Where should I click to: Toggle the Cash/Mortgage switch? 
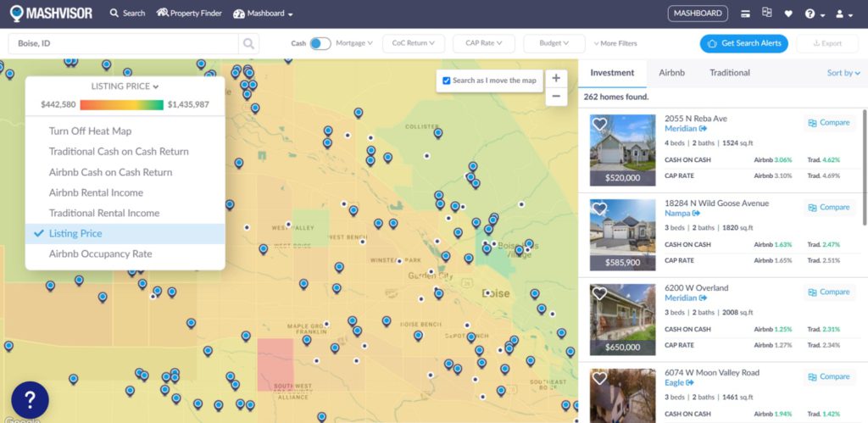coord(320,43)
